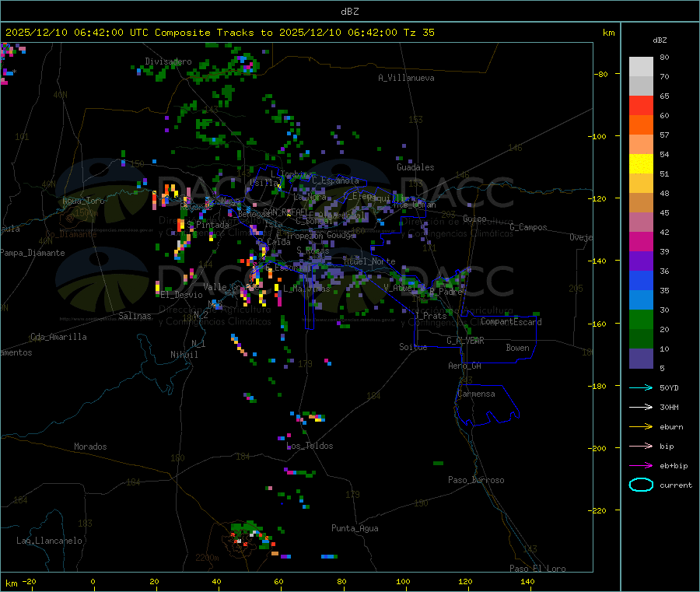Click the 'Divisadero' map label
The width and height of the screenshot is (700, 592).
pos(168,61)
